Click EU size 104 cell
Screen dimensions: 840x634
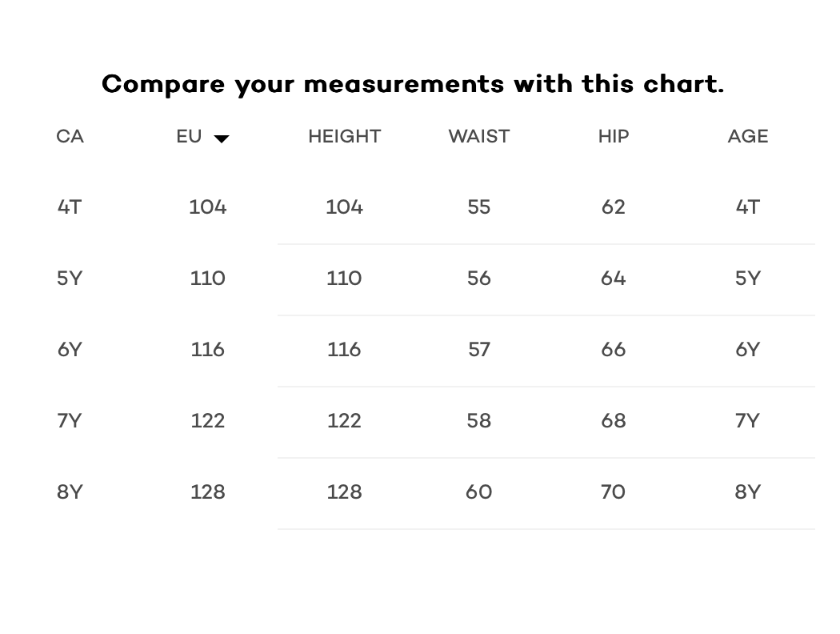tap(208, 207)
